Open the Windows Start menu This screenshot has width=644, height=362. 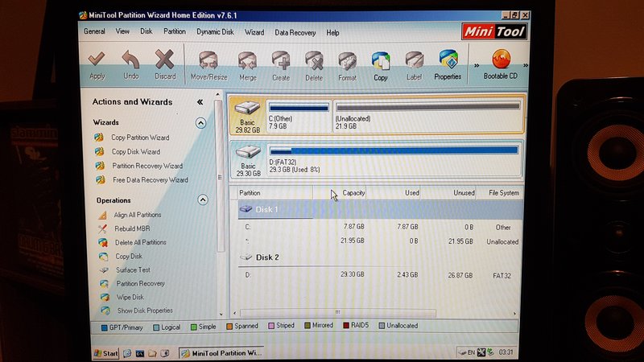point(105,353)
